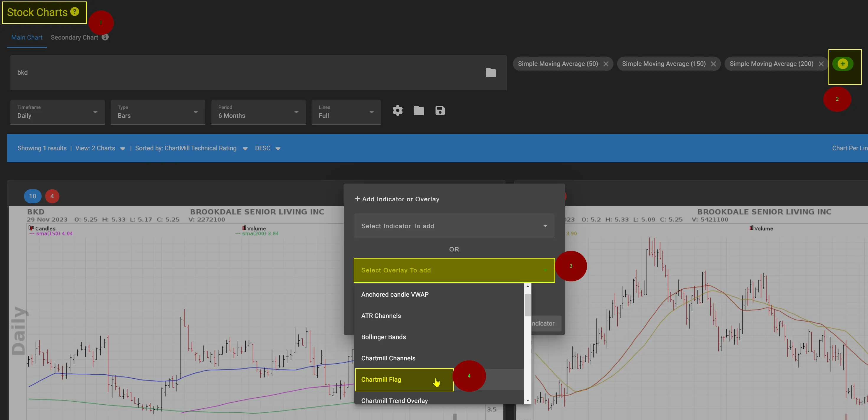868x420 pixels.
Task: Remove Simple Moving Average (200) overlay chip
Action: coord(821,64)
